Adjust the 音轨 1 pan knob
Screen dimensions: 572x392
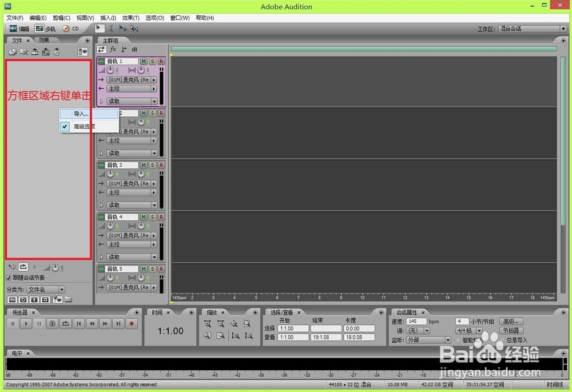click(x=141, y=70)
